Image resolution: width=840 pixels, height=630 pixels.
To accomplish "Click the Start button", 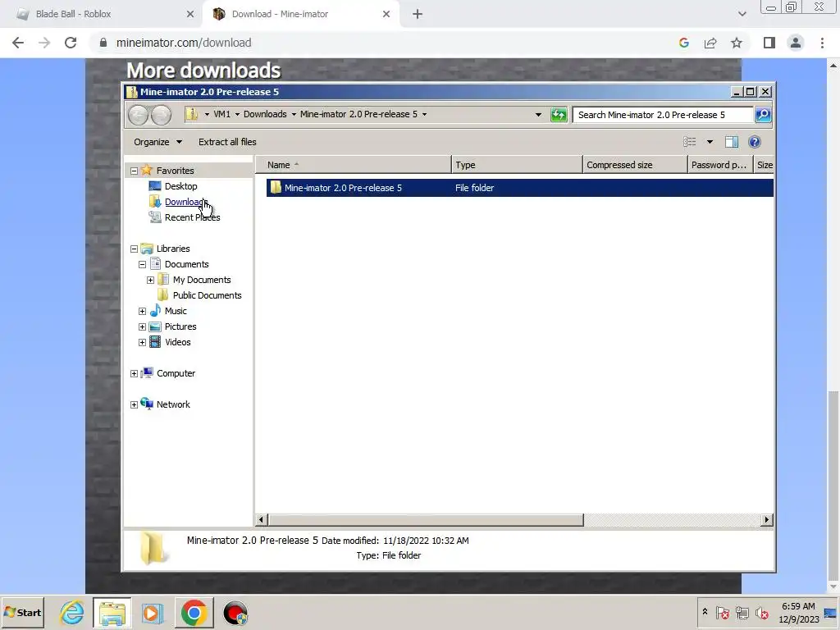I will click(x=22, y=613).
